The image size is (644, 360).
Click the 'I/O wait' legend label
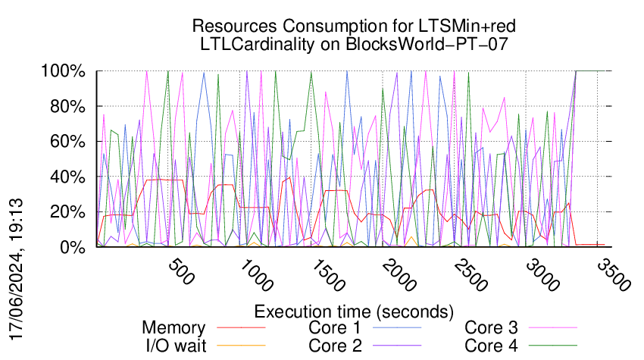pos(176,346)
